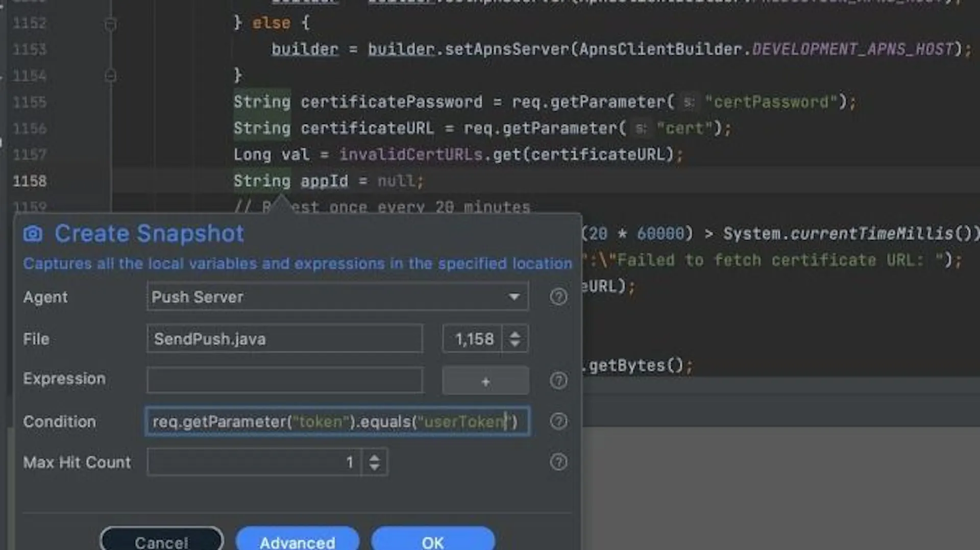The height and width of the screenshot is (550, 980).
Task: Open help for the Agent field
Action: pos(558,297)
